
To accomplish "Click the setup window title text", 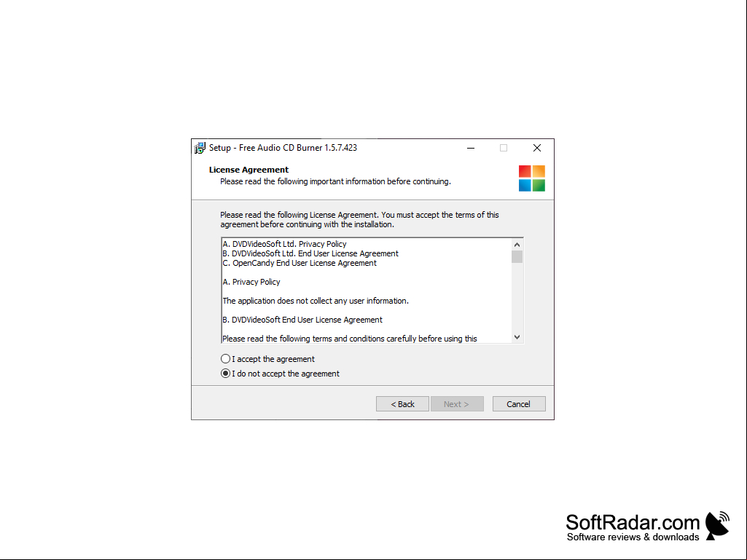I will [x=283, y=148].
